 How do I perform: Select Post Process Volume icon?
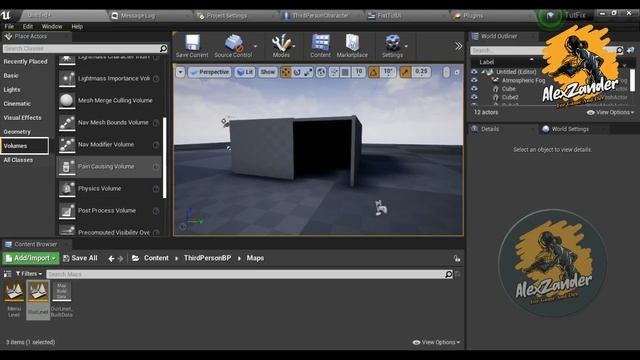coord(67,211)
